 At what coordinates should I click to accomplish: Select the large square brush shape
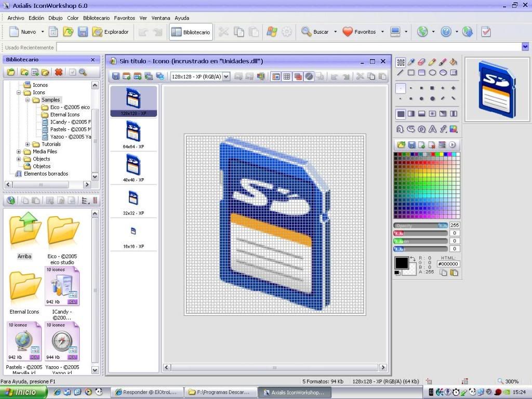coord(432,88)
